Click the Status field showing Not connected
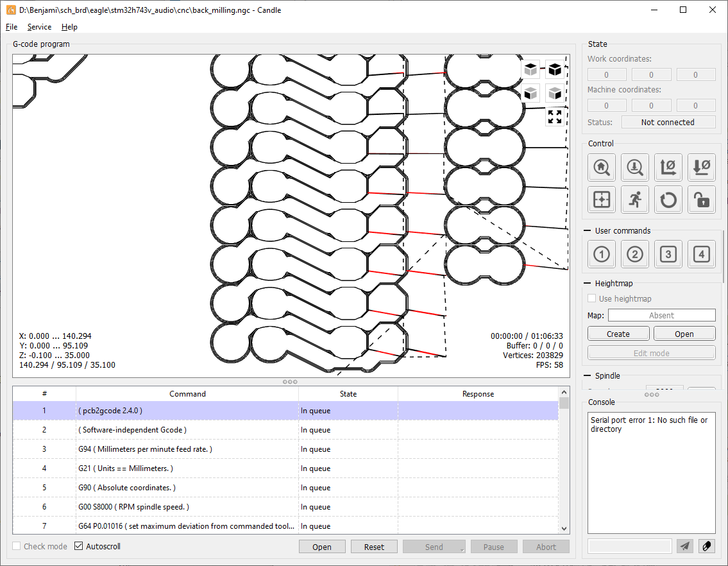The width and height of the screenshot is (728, 566). pyautogui.click(x=668, y=122)
